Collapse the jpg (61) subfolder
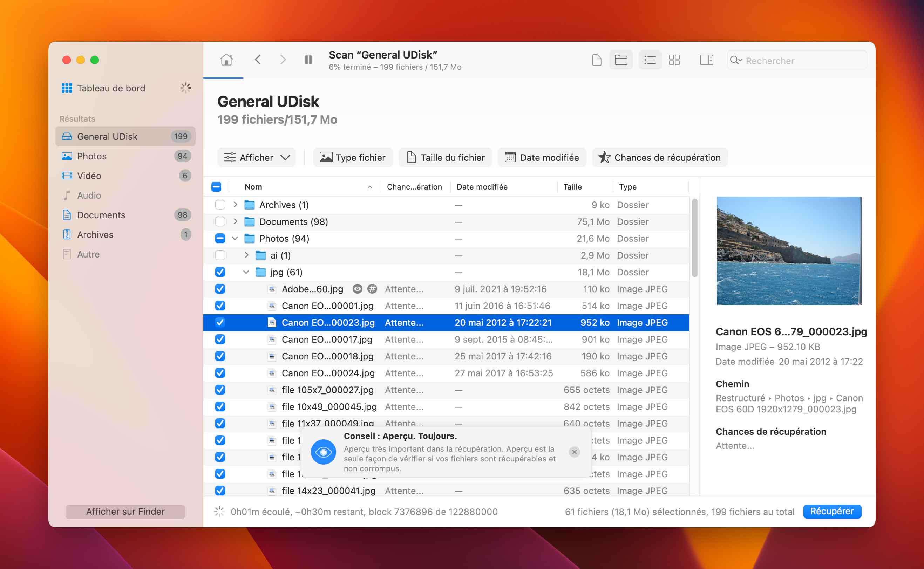The height and width of the screenshot is (569, 924). click(246, 272)
